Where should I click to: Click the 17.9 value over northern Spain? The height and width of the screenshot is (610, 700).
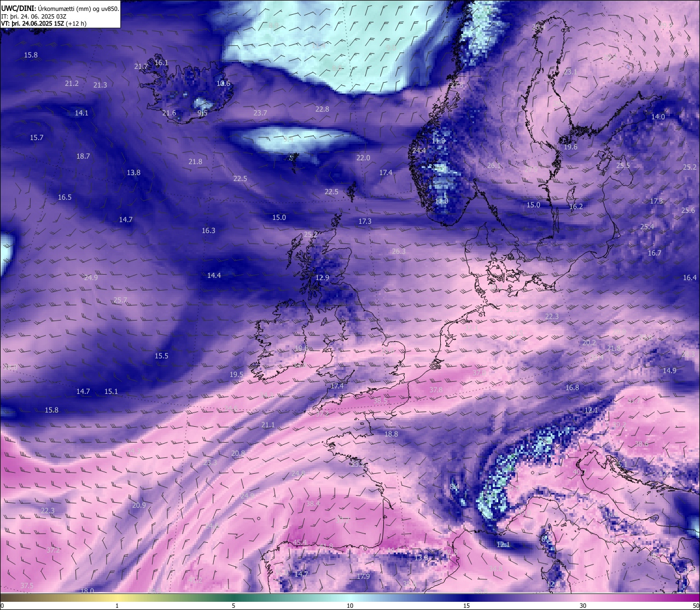[363, 577]
